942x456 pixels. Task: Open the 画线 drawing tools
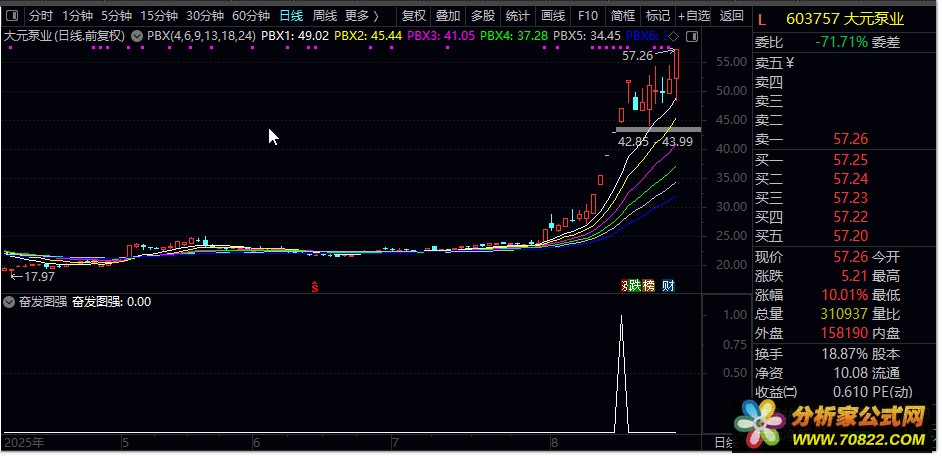(x=553, y=16)
